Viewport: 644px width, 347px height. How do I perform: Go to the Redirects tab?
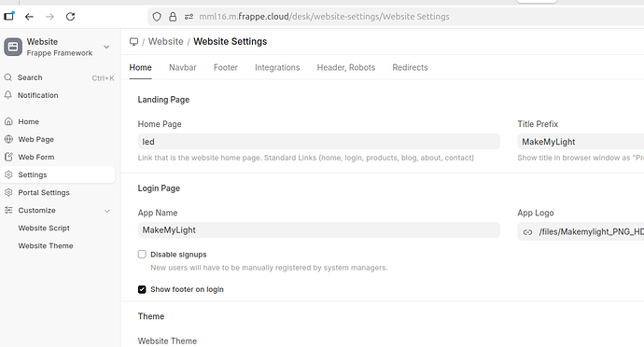[x=410, y=67]
